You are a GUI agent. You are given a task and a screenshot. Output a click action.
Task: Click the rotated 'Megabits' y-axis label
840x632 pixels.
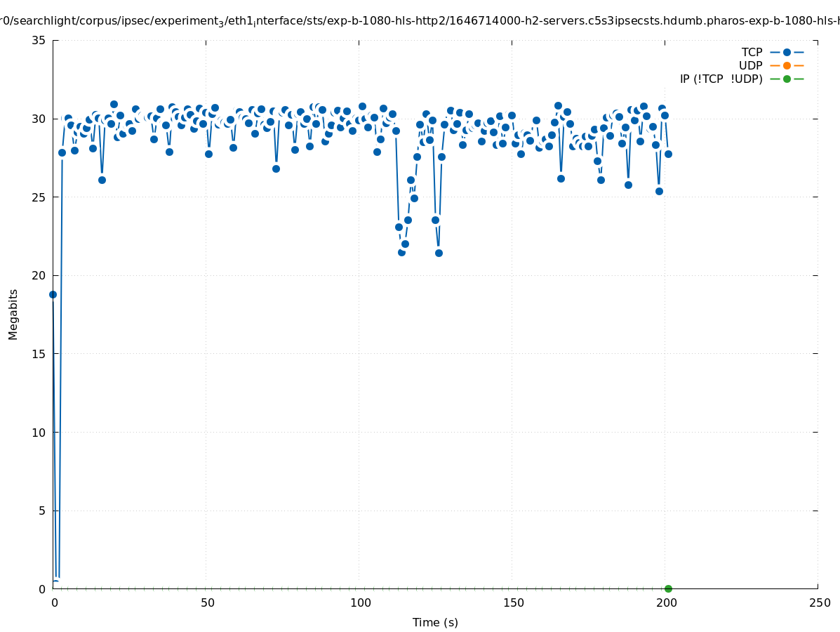point(13,314)
